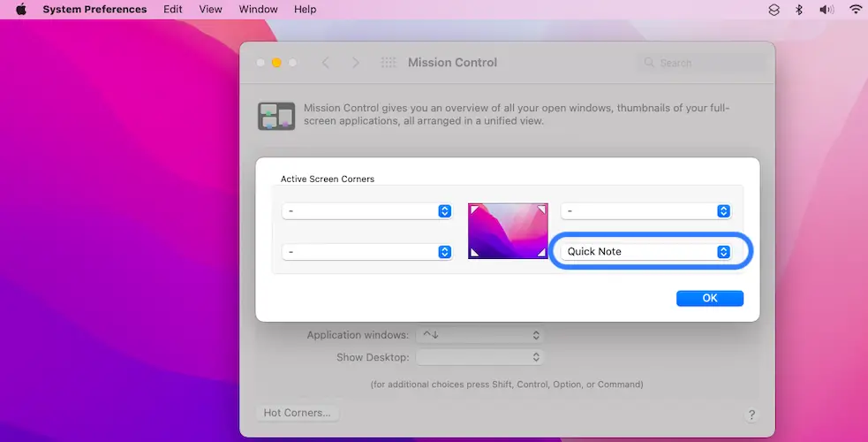Open the Show Desktop shortcut dropdown

[x=479, y=357]
